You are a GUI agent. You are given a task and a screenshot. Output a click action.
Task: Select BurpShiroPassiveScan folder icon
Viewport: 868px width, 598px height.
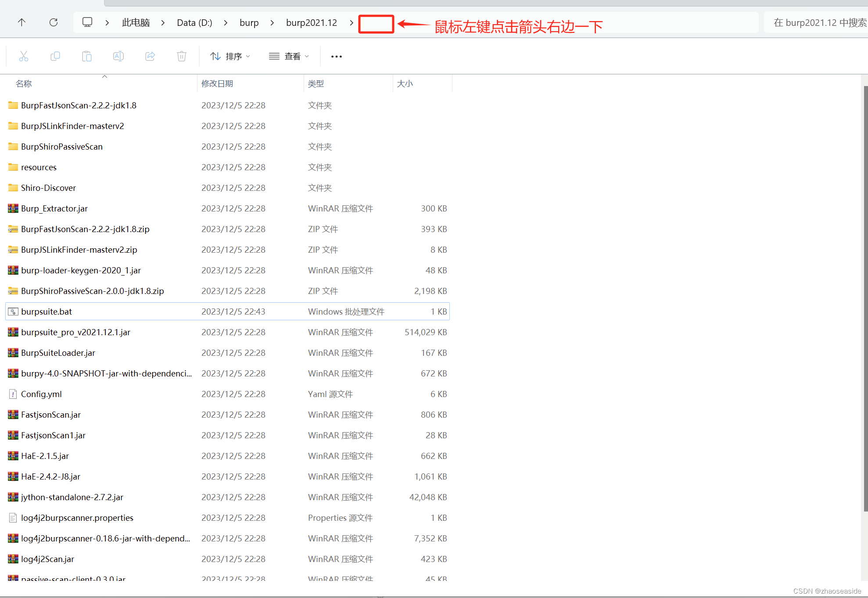pos(13,147)
